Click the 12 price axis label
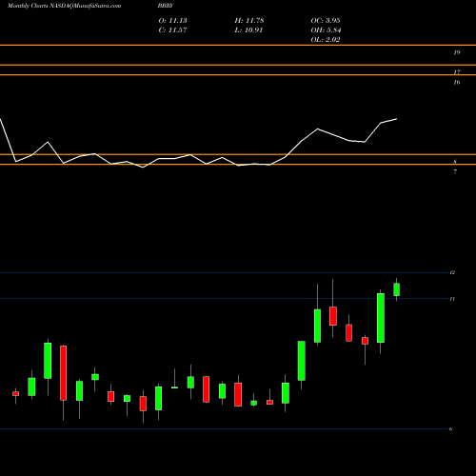Screen dimensions: 476x476 pyautogui.click(x=452, y=272)
